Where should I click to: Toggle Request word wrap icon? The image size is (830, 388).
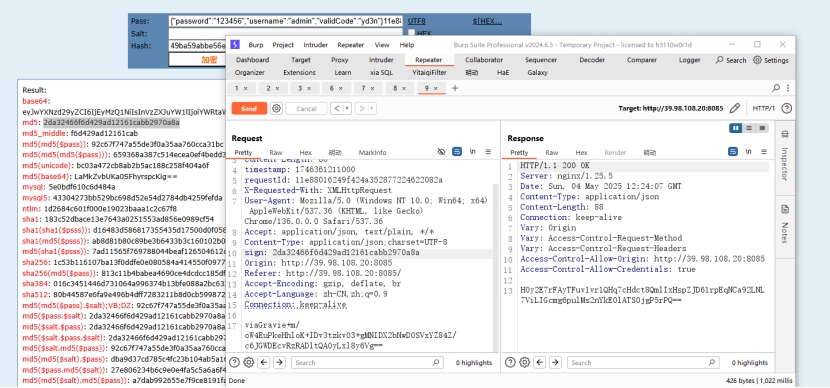457,152
